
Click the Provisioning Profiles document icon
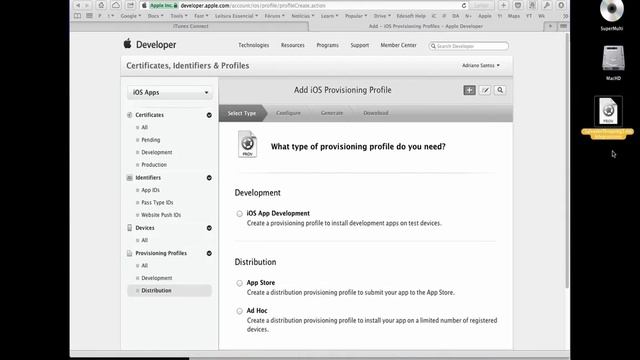pos(129,253)
